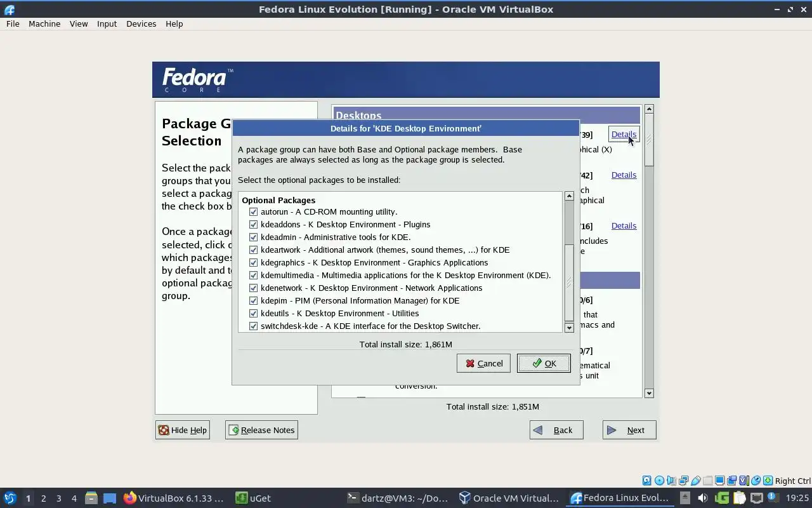Click the volume speaker tray icon
Screen dimensions: 812x508
click(x=703, y=498)
